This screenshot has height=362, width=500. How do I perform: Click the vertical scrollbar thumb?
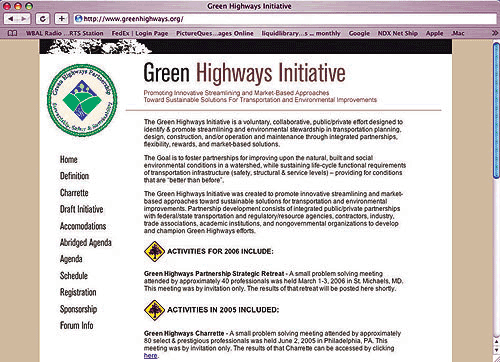[x=496, y=110]
